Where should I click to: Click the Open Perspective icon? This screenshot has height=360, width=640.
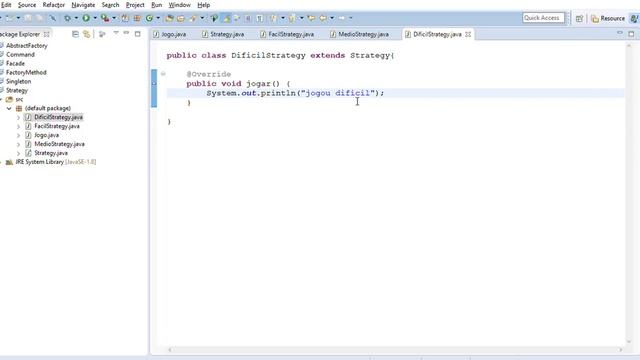click(579, 18)
